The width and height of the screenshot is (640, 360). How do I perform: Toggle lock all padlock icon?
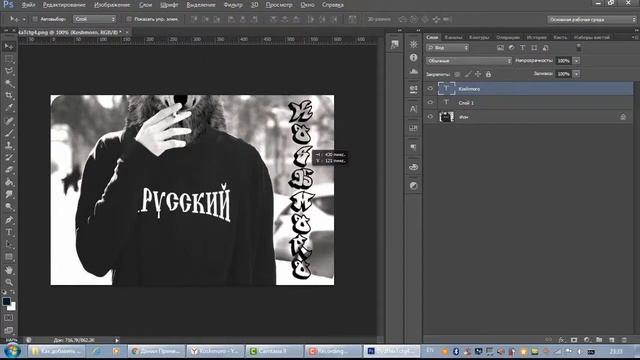(x=488, y=74)
